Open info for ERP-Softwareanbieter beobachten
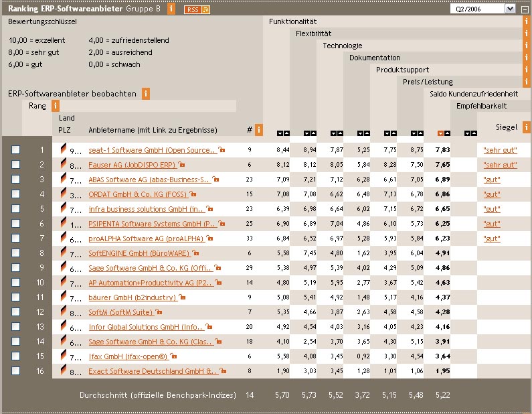The height and width of the screenshot is (414, 532). (x=145, y=94)
